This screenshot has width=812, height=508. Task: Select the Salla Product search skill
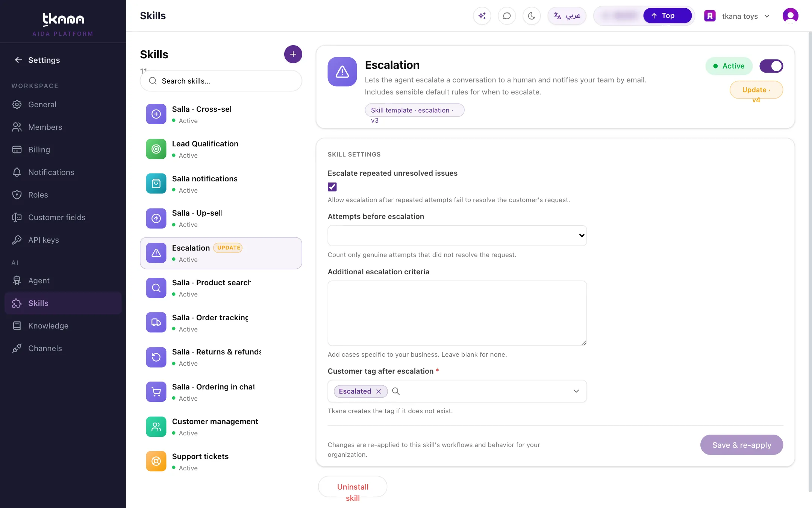(x=221, y=288)
